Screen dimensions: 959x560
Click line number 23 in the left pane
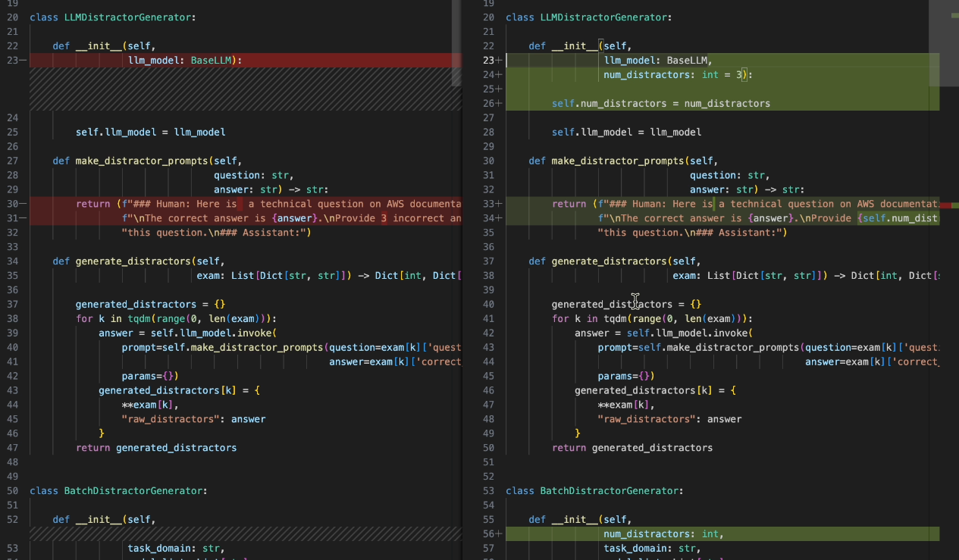coord(14,59)
